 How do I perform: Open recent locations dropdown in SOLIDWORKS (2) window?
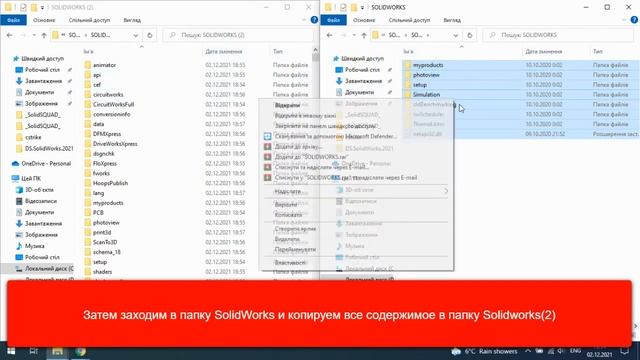click(x=34, y=36)
